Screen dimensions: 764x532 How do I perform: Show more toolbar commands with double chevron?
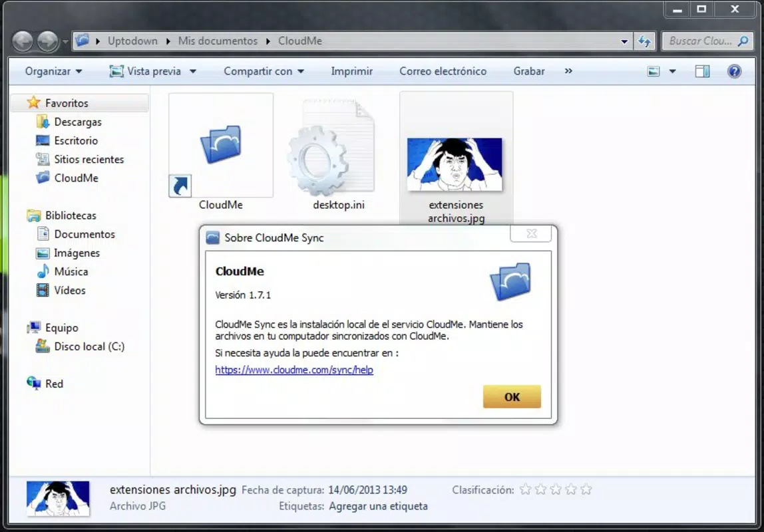(568, 71)
